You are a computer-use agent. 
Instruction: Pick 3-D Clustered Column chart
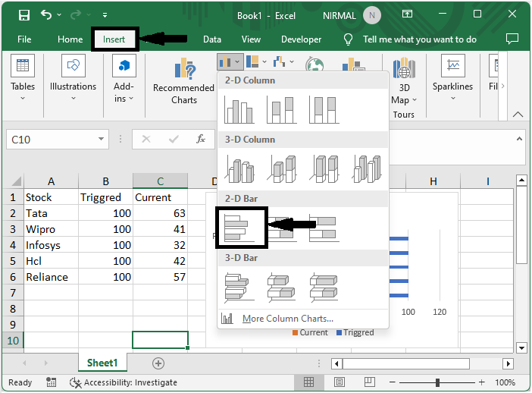(x=239, y=169)
